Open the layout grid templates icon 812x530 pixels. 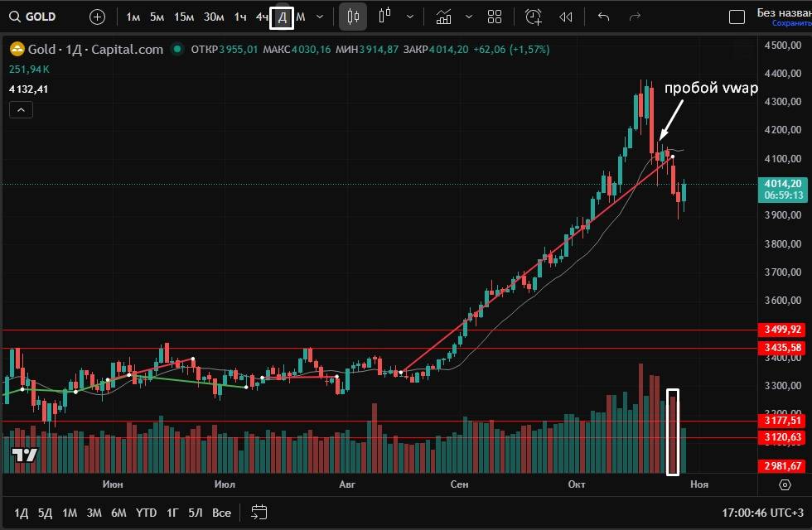point(495,17)
